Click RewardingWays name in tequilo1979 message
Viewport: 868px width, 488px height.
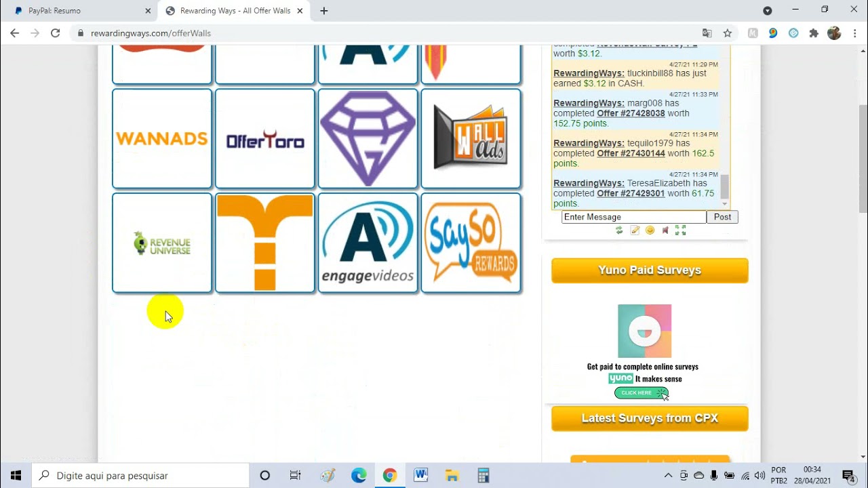[589, 143]
